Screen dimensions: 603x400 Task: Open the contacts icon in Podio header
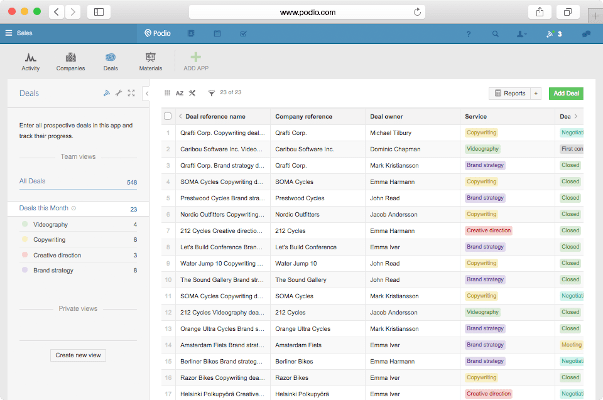click(191, 34)
